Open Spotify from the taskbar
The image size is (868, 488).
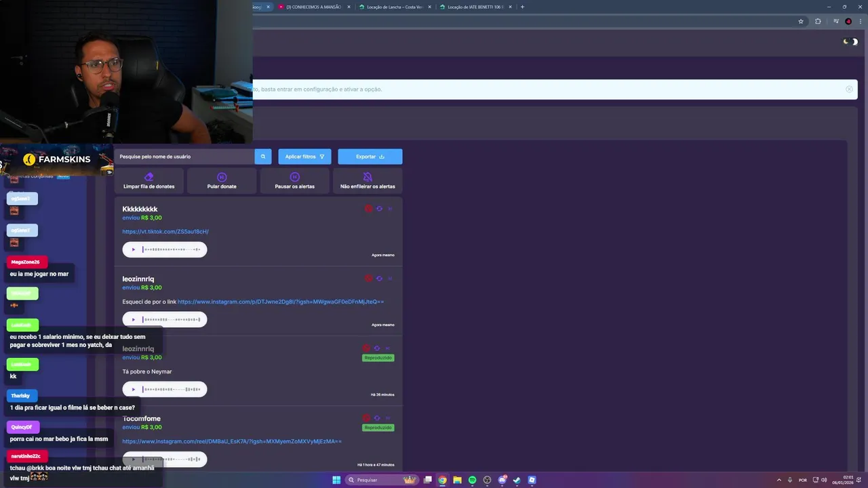(473, 480)
